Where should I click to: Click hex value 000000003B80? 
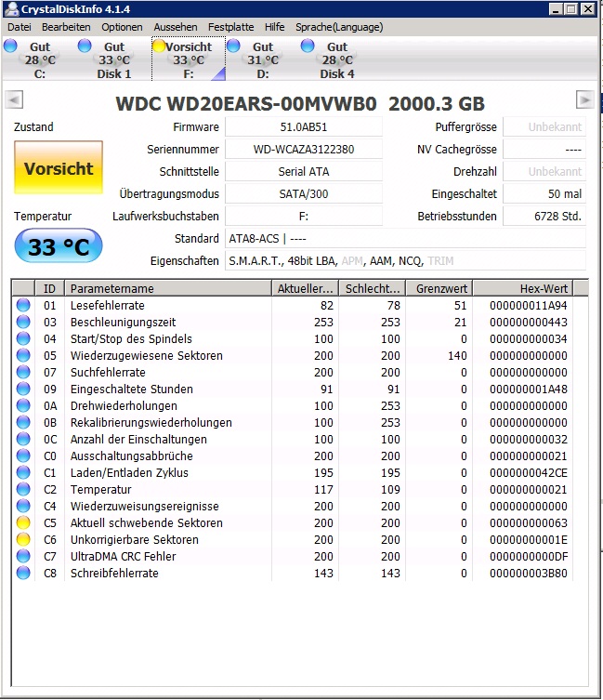click(529, 573)
